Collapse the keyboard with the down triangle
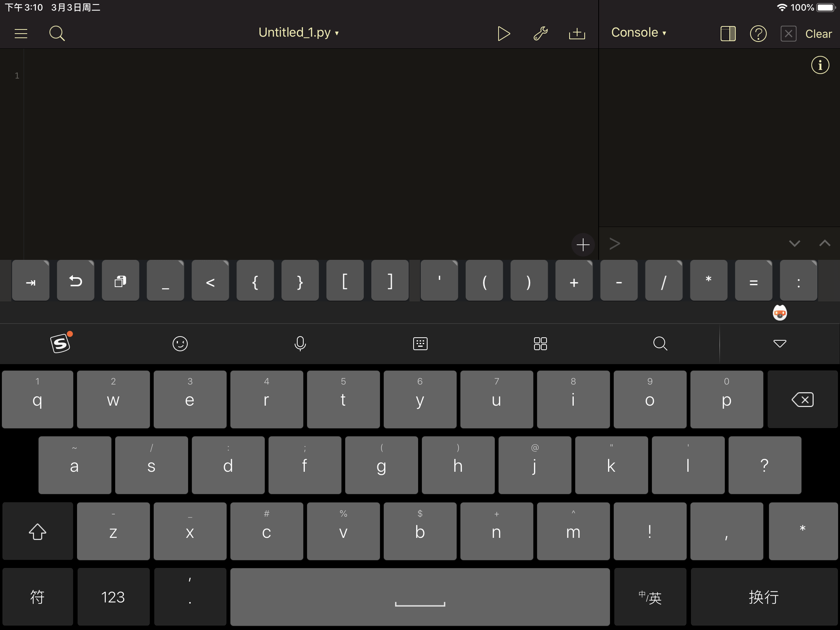 coord(780,344)
